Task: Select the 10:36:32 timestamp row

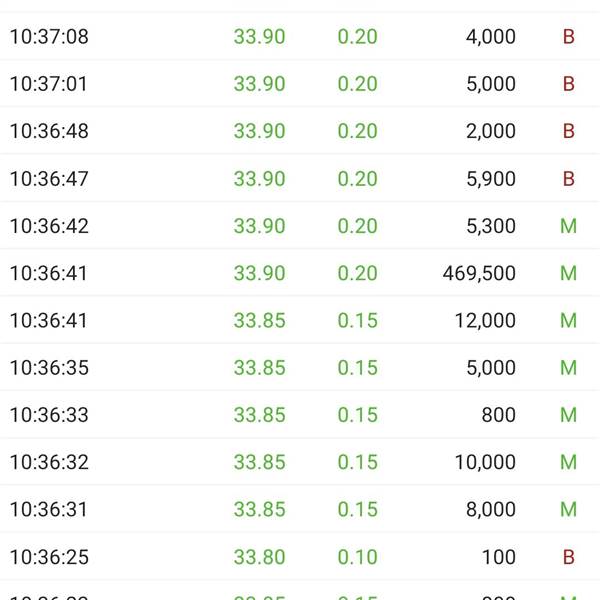Action: pos(300,462)
